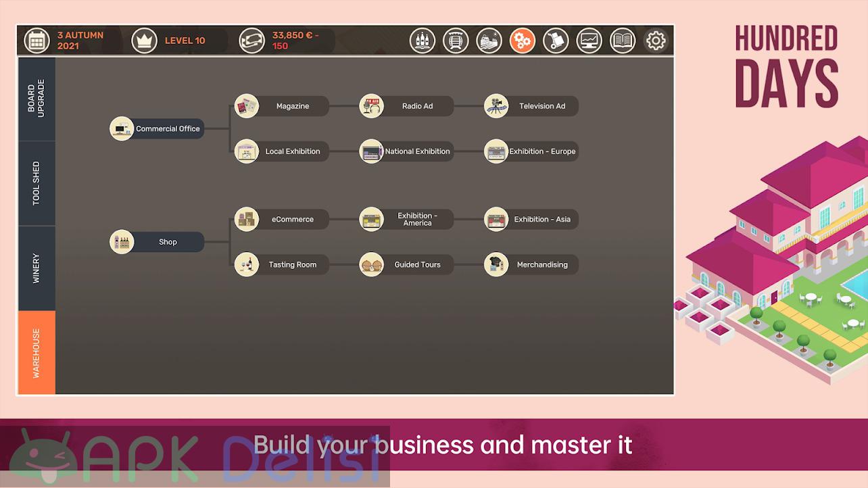Select the Warehouse tab
Screen dimensions: 868x488
37,353
